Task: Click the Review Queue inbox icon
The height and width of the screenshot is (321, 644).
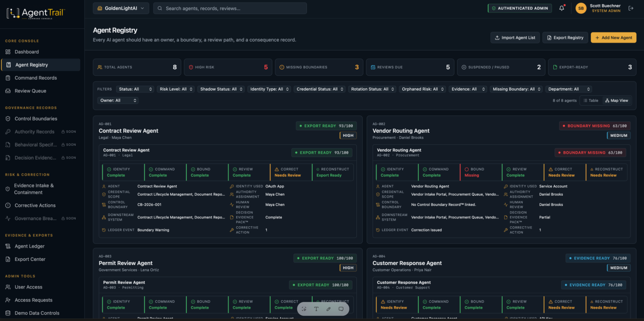Action: (8, 91)
